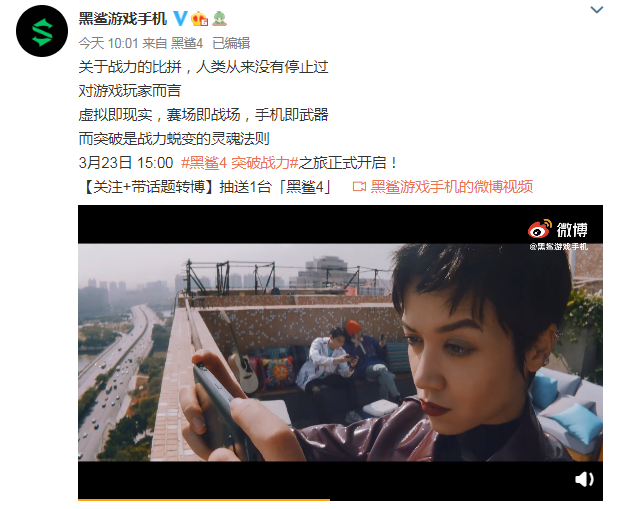Seek in the orange video progress bar

coord(204,499)
